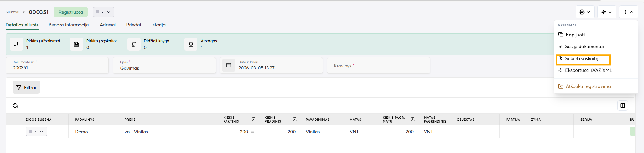Refresh the table with reload icon
The height and width of the screenshot is (153, 644).
point(15,106)
